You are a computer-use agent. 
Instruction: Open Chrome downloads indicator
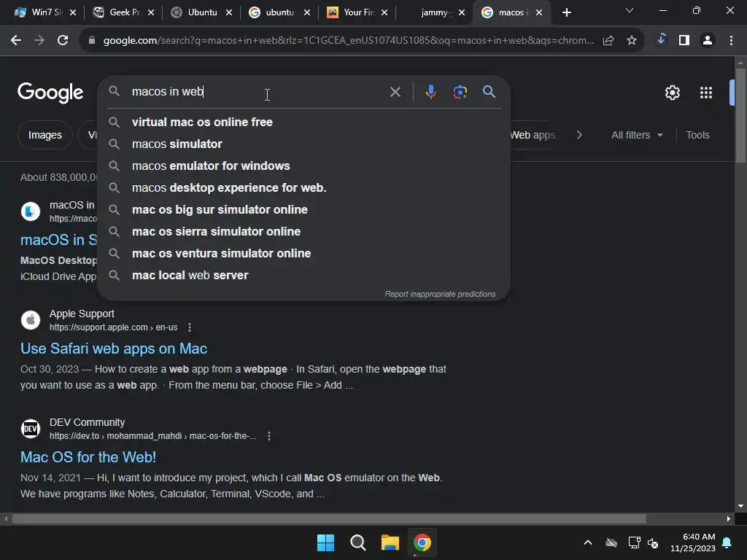click(x=661, y=39)
